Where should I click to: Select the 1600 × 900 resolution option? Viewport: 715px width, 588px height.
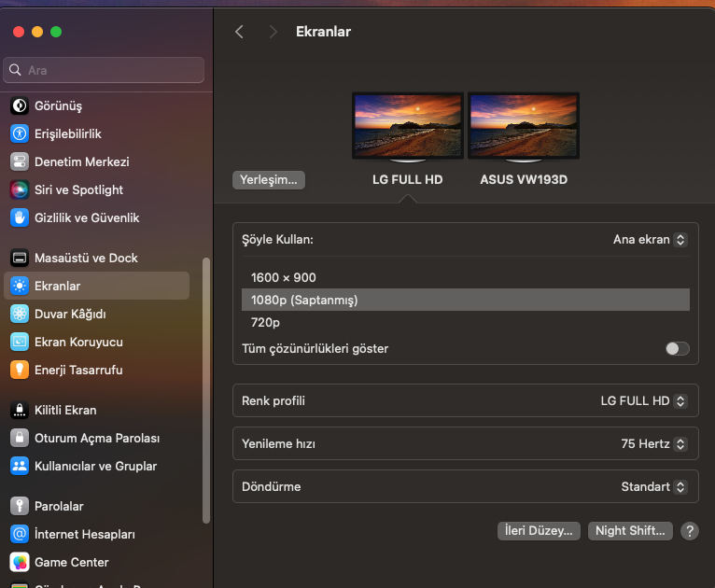point(284,277)
